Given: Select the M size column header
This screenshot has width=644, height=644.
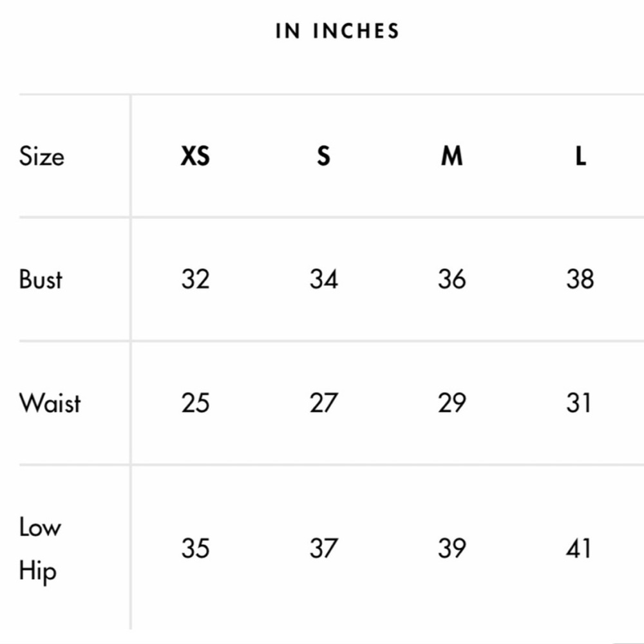Looking at the screenshot, I should (x=452, y=156).
